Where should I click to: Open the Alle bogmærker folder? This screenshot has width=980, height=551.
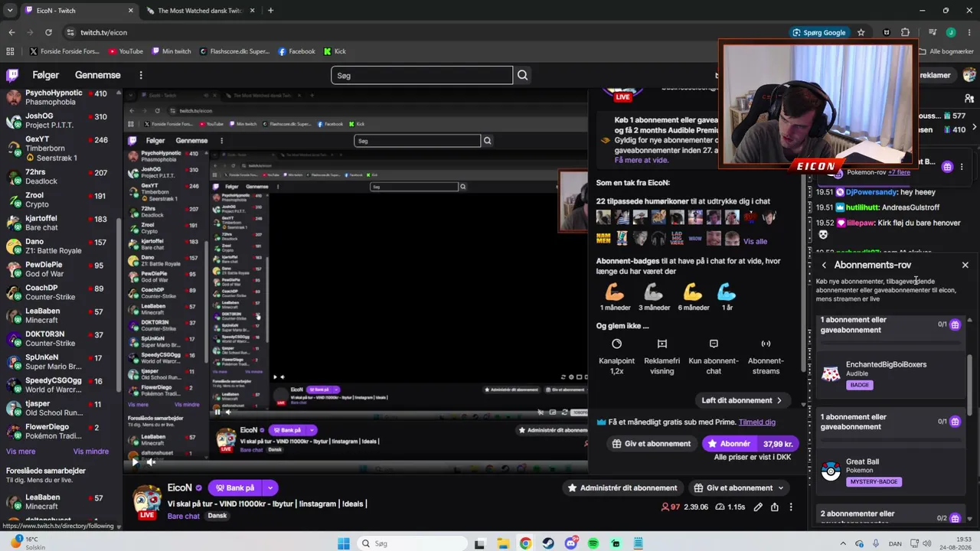946,51
